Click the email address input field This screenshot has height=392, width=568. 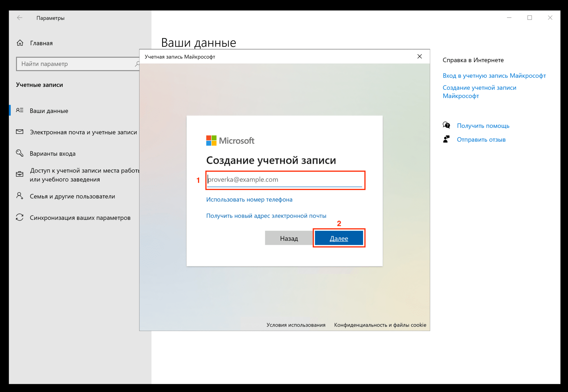click(x=285, y=180)
